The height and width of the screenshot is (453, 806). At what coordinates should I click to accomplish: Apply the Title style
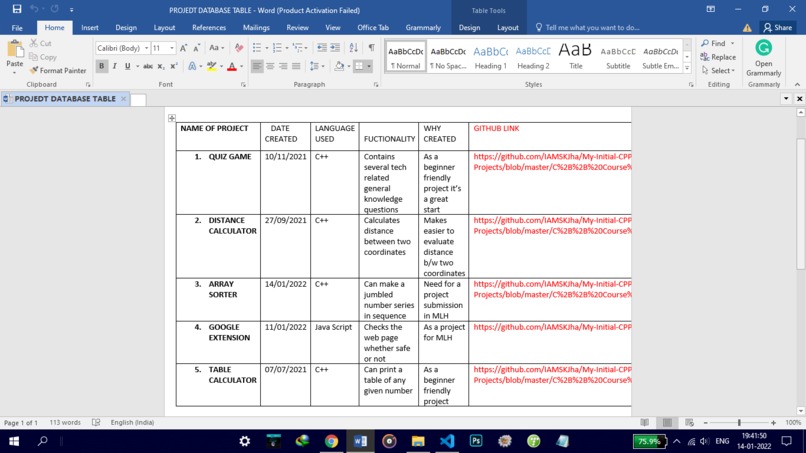tap(575, 57)
